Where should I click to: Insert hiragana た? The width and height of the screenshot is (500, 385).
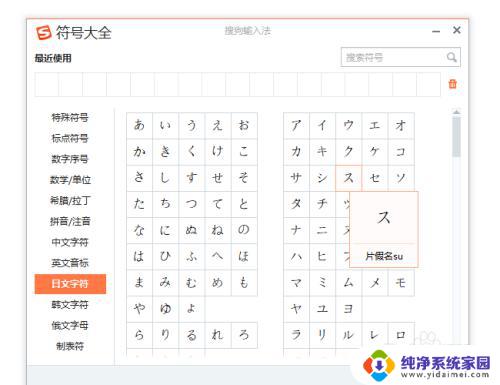click(x=140, y=204)
